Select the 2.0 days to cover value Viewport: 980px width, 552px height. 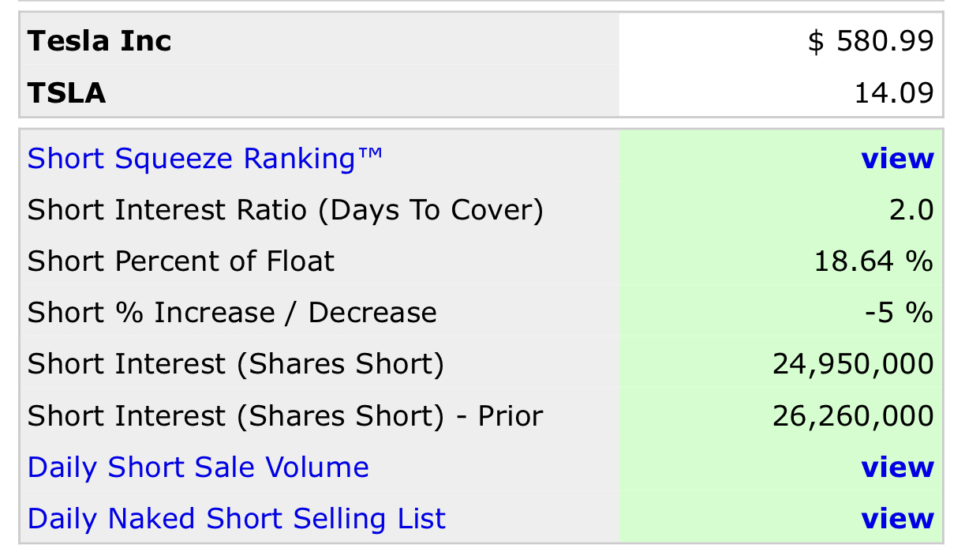point(914,210)
